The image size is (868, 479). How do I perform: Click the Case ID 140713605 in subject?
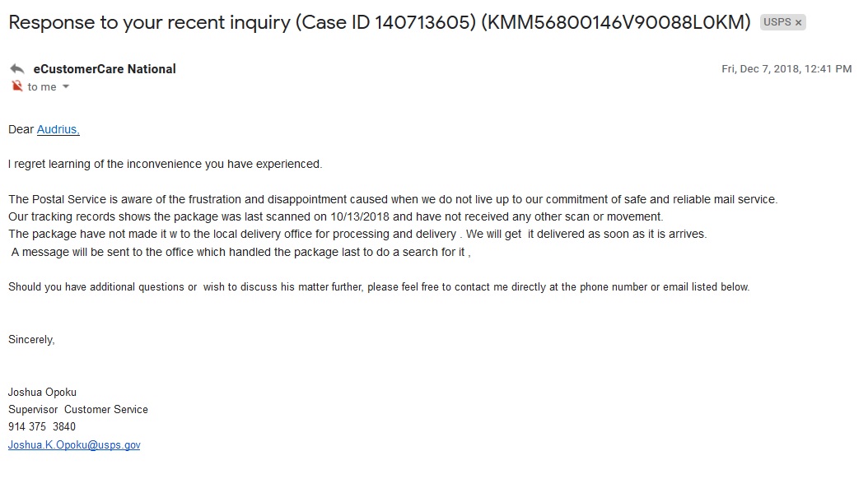pyautogui.click(x=386, y=23)
